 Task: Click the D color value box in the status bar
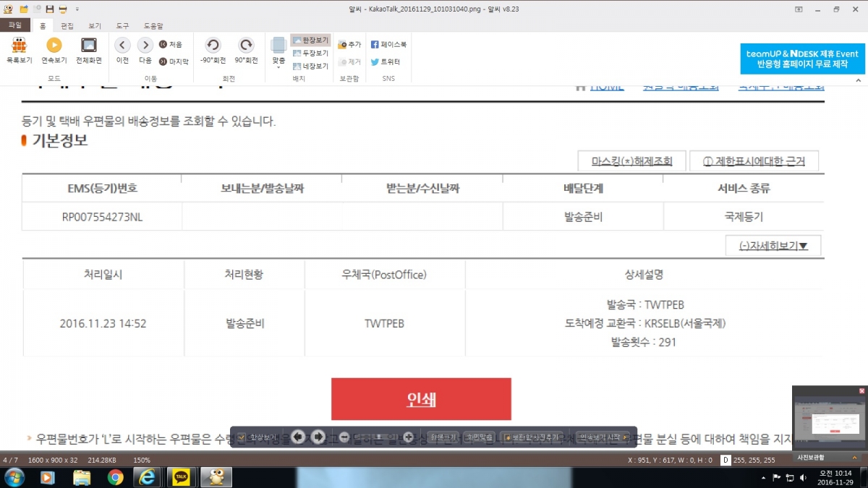tap(726, 460)
